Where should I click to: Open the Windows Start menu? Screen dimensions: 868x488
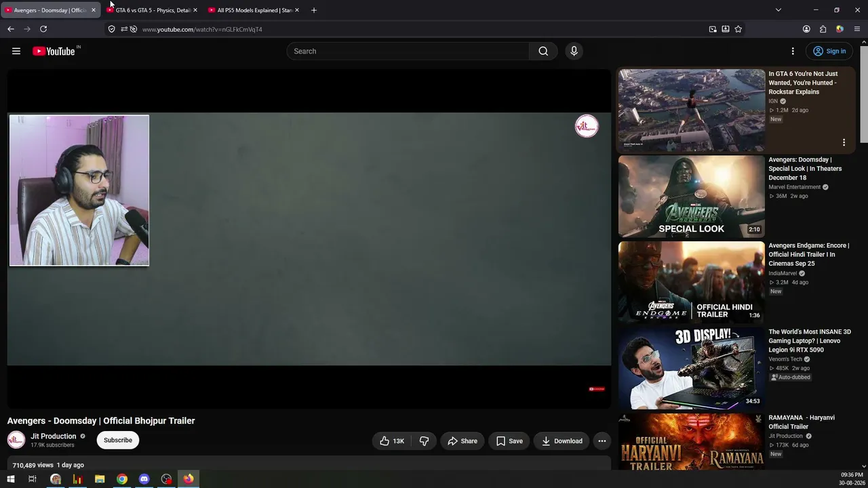[x=10, y=479]
